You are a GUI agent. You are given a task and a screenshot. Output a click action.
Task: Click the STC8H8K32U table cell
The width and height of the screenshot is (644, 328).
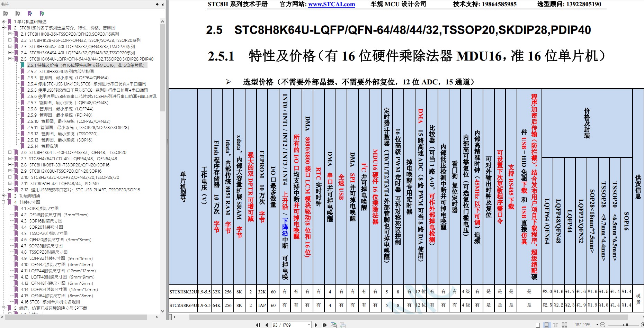point(183,292)
